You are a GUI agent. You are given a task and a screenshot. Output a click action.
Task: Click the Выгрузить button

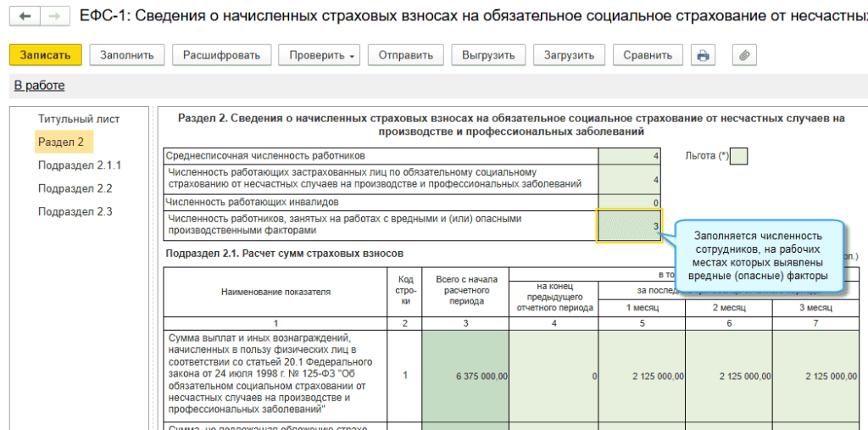coord(488,55)
